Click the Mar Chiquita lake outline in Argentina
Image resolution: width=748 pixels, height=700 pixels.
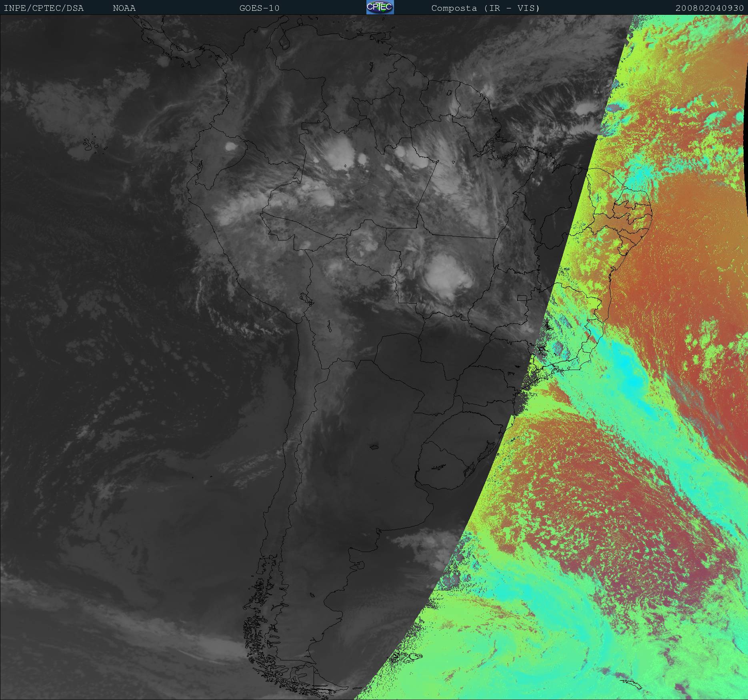(x=374, y=447)
